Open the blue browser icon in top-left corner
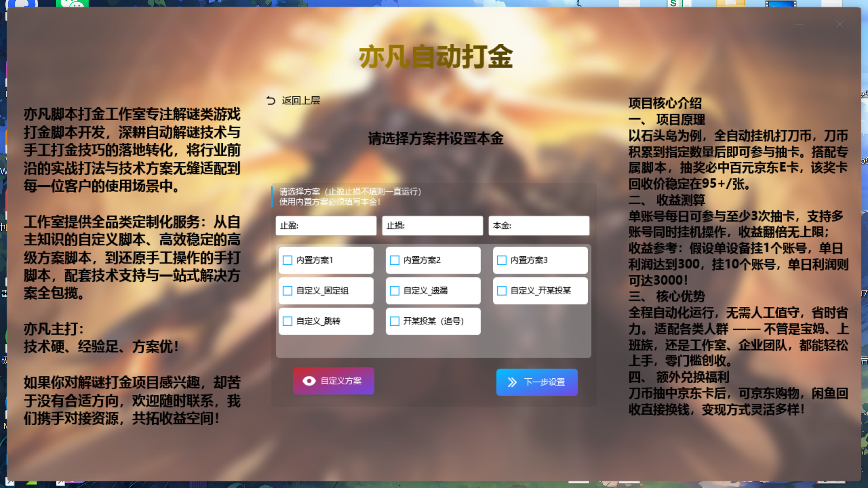 tap(22, 4)
